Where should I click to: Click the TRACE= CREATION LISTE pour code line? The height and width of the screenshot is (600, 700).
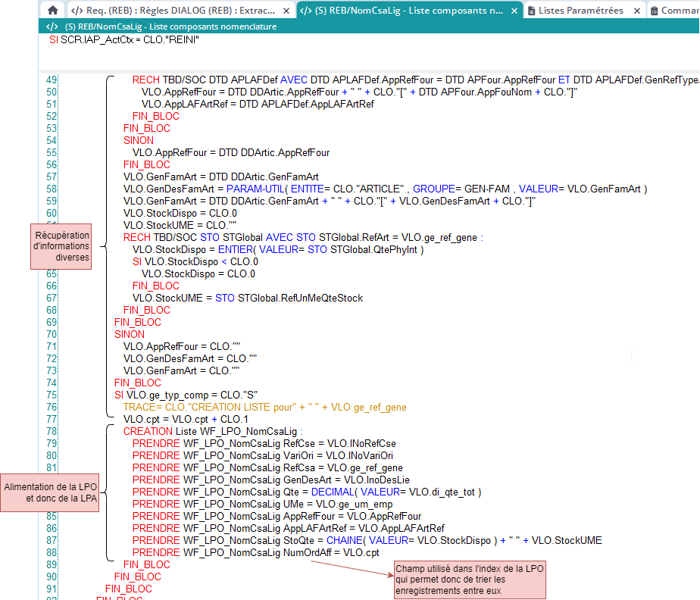pos(264,407)
